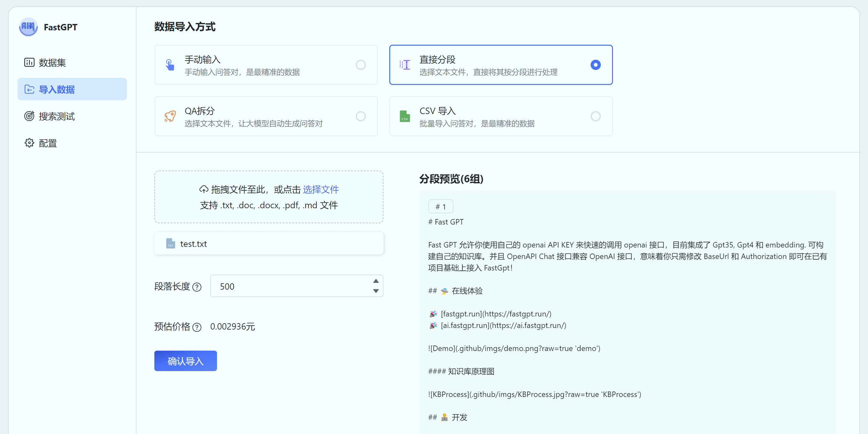Click the QA split rocket icon
Screen dimensions: 868x434
(x=170, y=116)
